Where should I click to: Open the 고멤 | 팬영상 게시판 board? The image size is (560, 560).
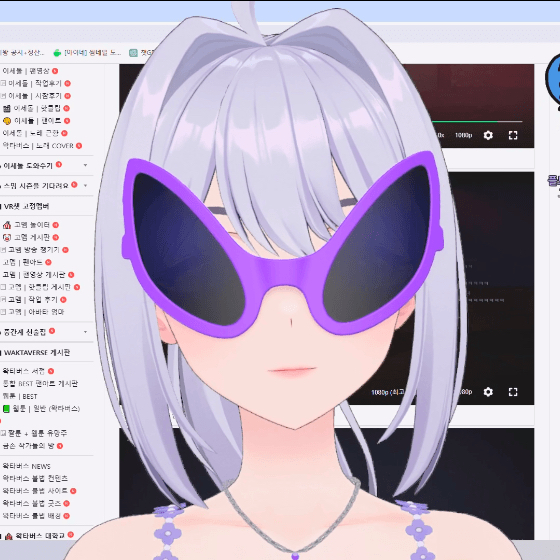(34, 275)
